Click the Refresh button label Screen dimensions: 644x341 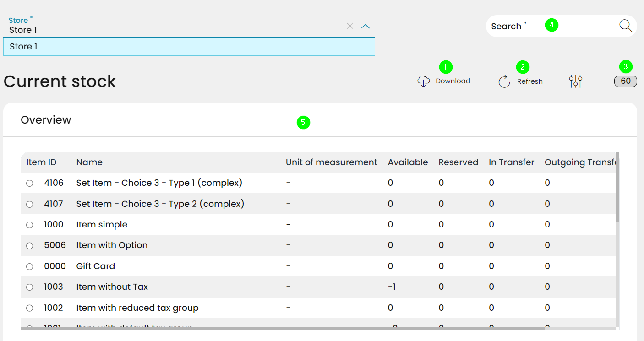530,81
